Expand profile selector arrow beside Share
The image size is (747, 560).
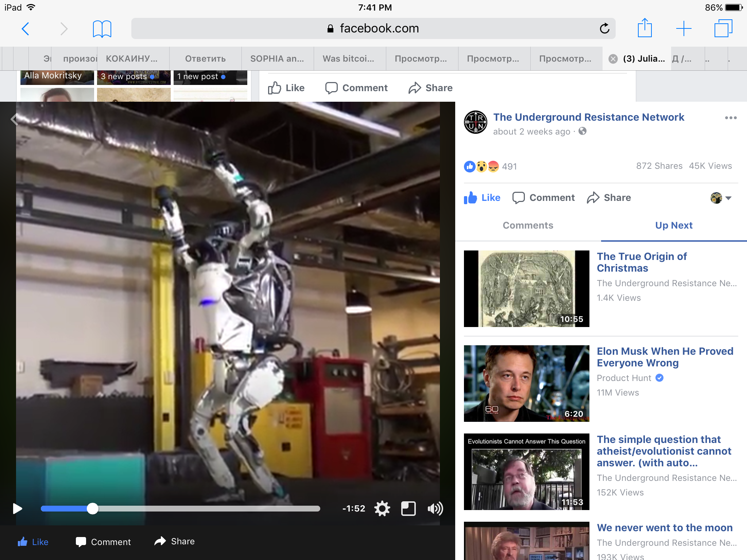click(x=728, y=198)
